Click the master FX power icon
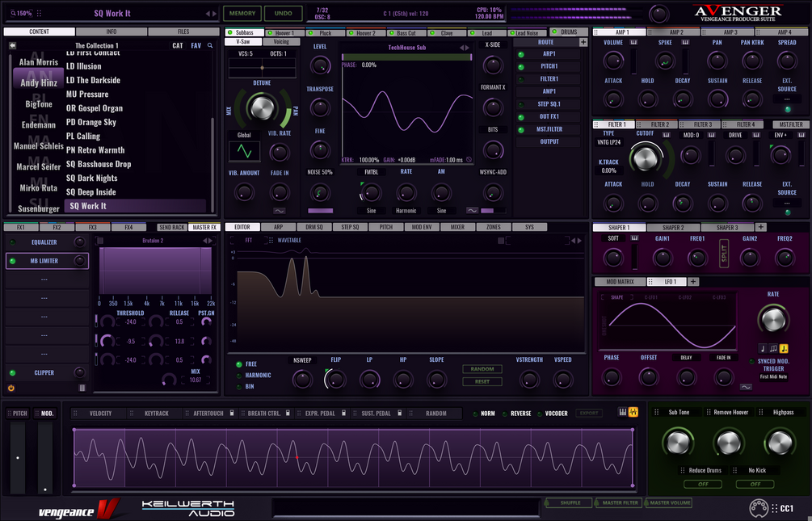 (11, 388)
